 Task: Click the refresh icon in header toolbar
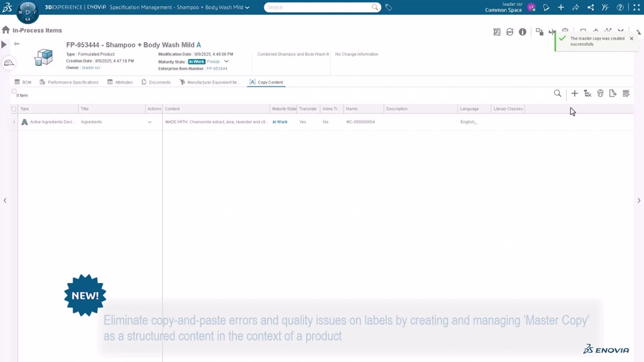tap(510, 32)
